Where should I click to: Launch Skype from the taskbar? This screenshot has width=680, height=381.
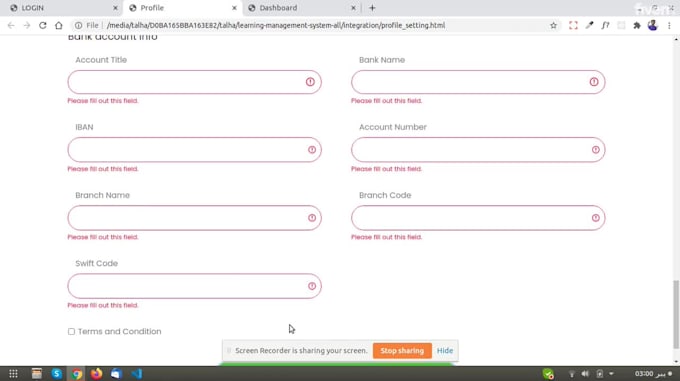[56, 374]
